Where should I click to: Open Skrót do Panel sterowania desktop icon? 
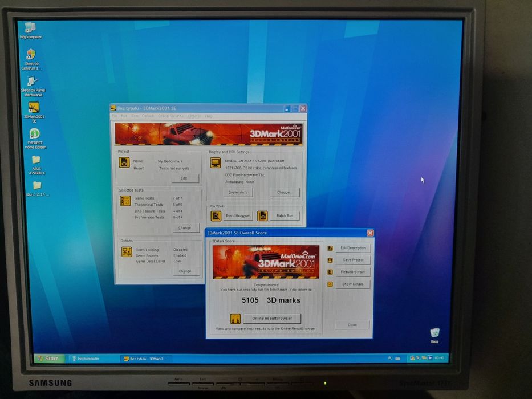point(33,86)
